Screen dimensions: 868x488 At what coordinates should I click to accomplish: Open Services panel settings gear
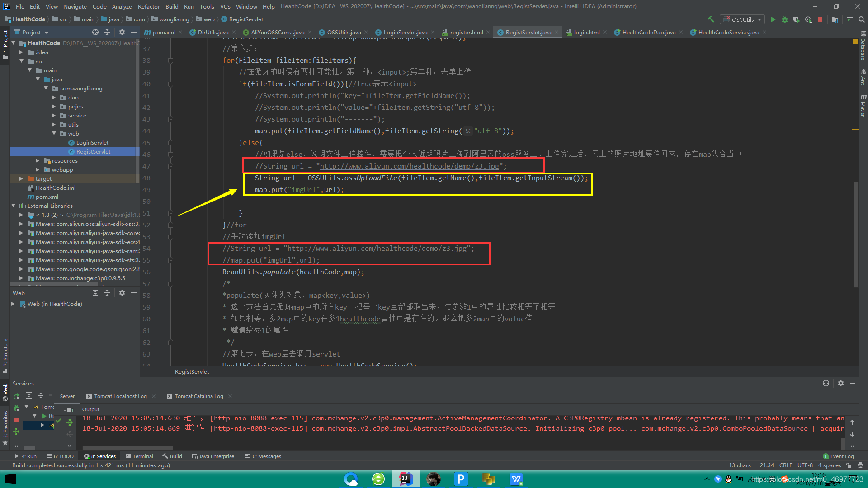click(841, 383)
